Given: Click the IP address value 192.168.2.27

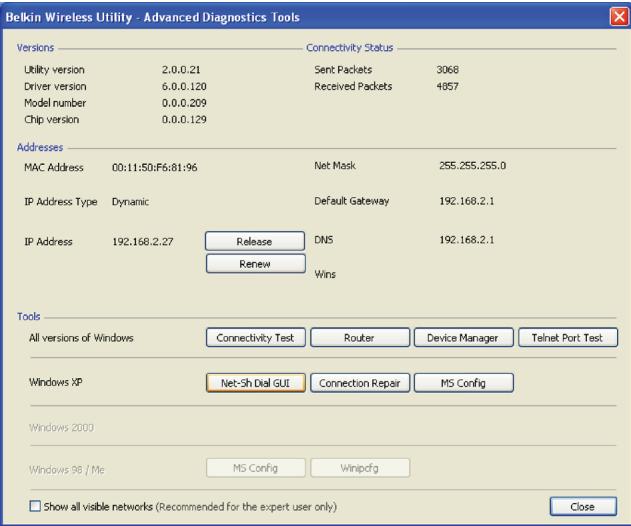Looking at the screenshot, I should coord(142,241).
